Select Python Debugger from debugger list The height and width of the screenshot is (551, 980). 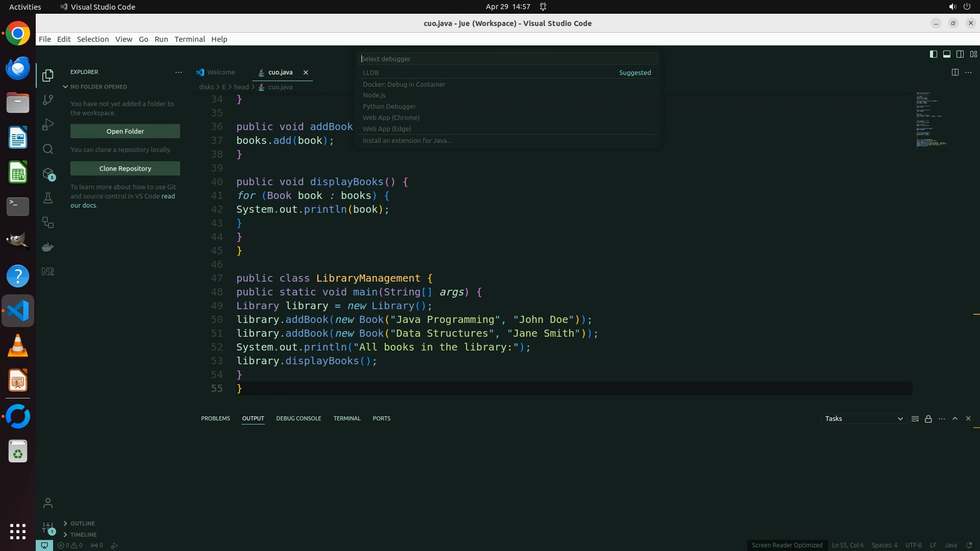click(389, 106)
